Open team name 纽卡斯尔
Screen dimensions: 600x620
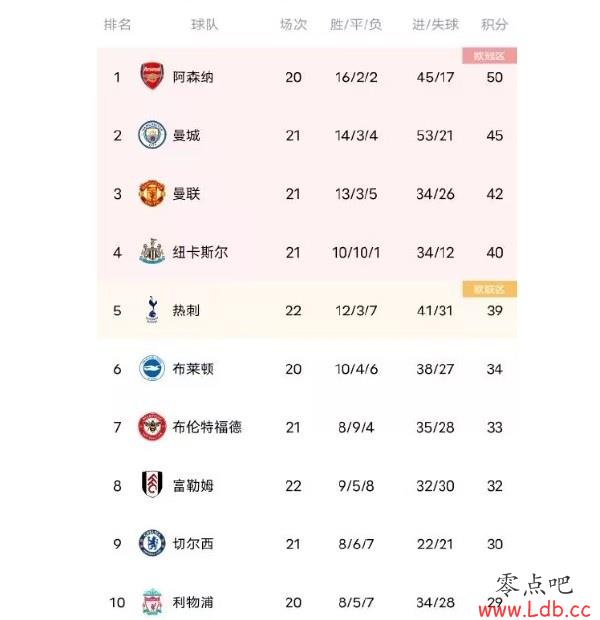click(x=200, y=252)
